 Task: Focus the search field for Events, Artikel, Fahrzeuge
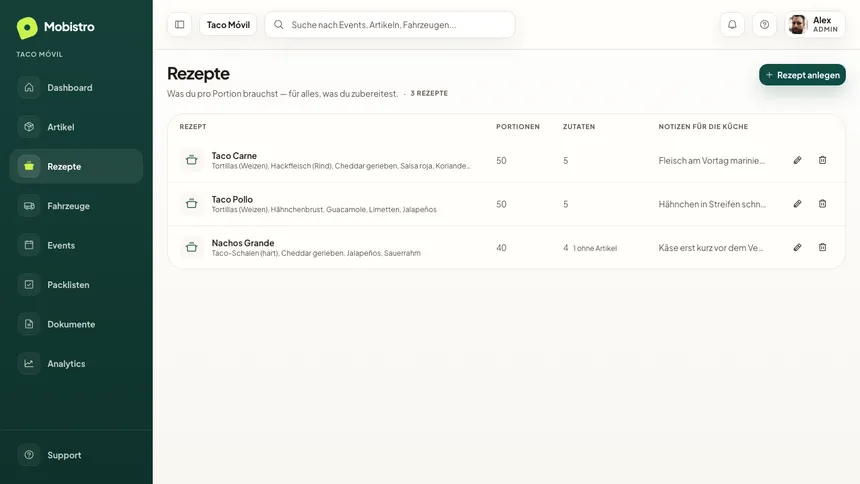pos(390,25)
